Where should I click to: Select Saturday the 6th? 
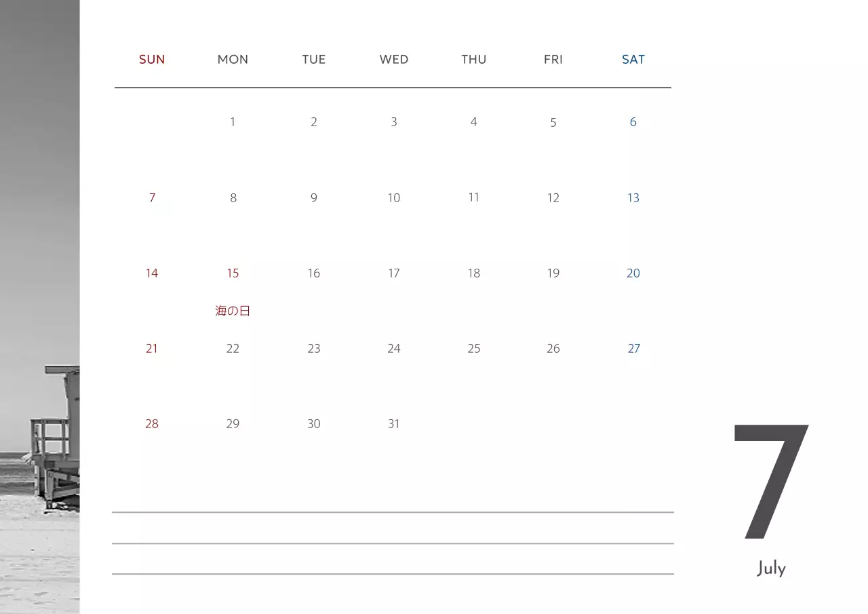pos(633,122)
